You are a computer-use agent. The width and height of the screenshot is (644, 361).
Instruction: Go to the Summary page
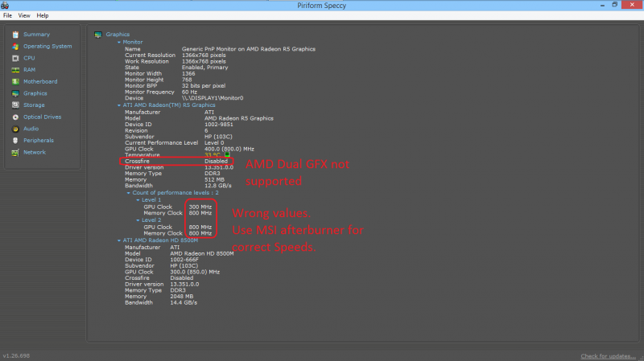point(36,35)
